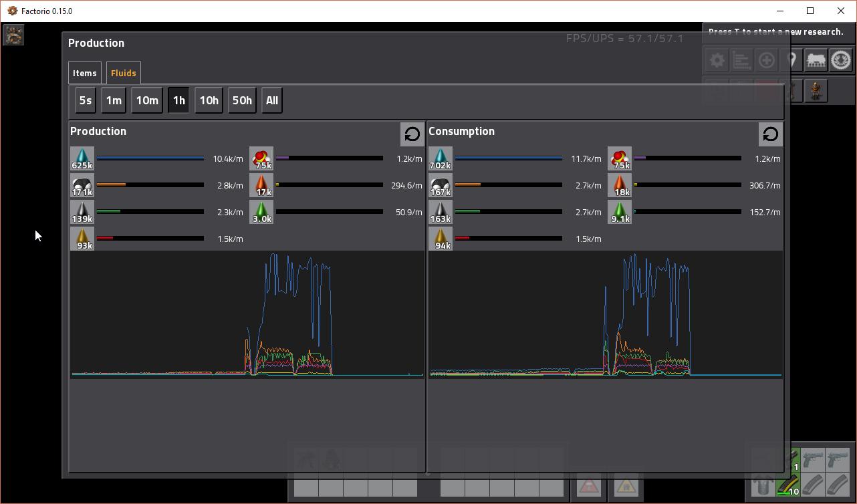Click the 306.7/m consumption rate value
857x504 pixels.
765,186
